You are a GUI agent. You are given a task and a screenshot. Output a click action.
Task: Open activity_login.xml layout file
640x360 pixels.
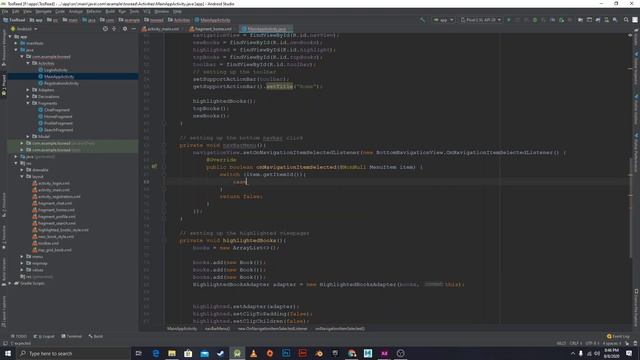(x=53, y=183)
